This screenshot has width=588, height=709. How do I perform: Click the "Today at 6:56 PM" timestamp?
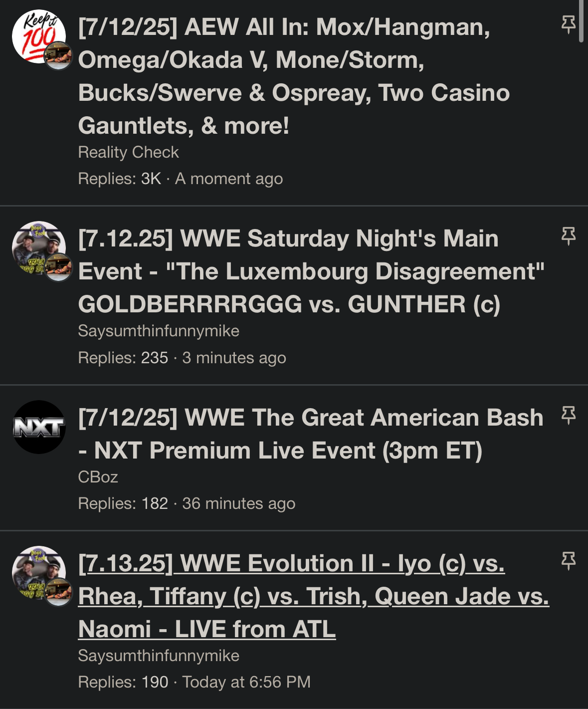(x=246, y=682)
